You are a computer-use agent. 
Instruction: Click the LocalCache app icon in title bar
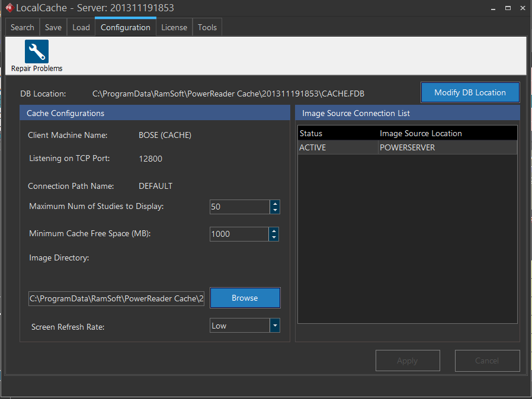[9, 8]
